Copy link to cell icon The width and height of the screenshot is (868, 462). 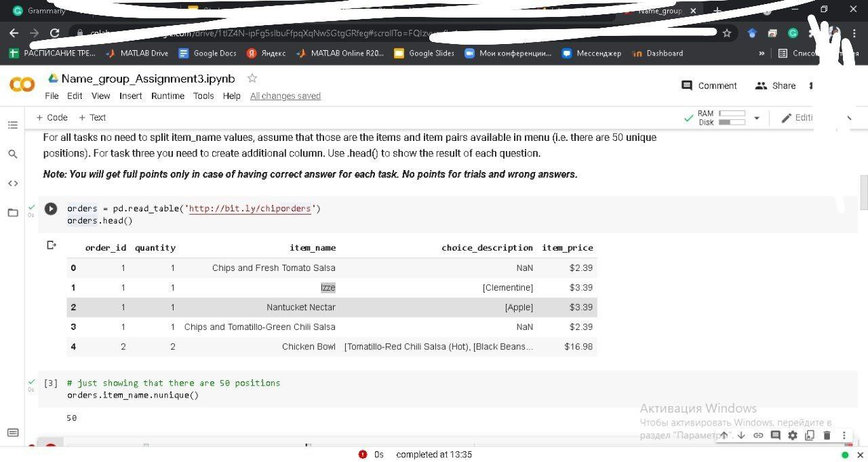coord(758,436)
